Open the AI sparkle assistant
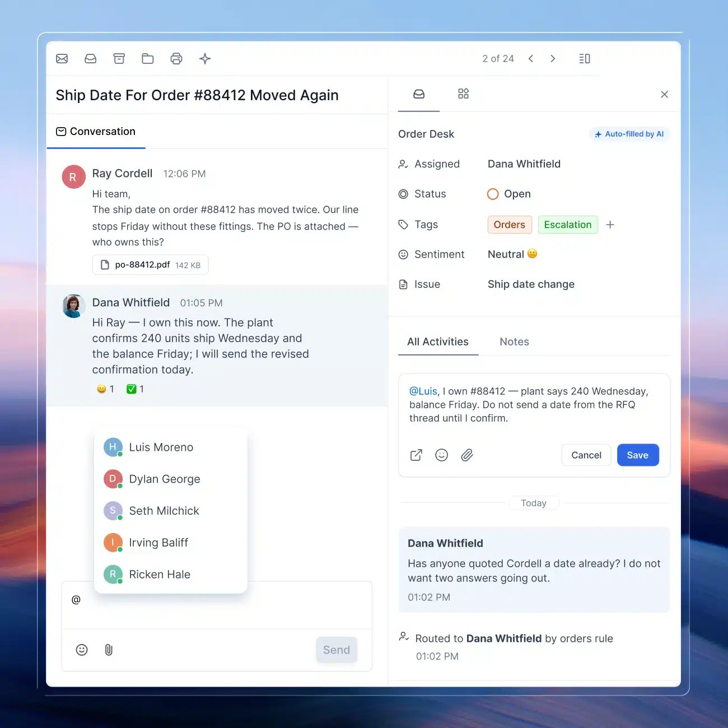 205,59
